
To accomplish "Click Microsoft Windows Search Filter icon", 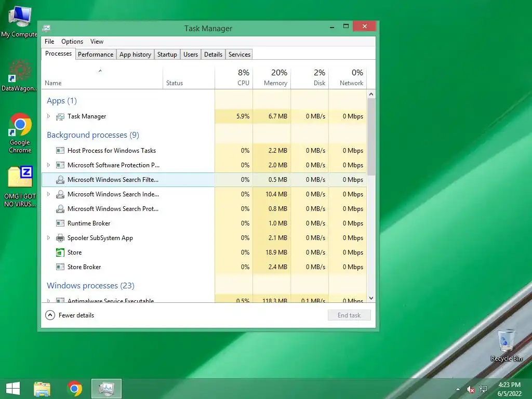I will (60, 179).
